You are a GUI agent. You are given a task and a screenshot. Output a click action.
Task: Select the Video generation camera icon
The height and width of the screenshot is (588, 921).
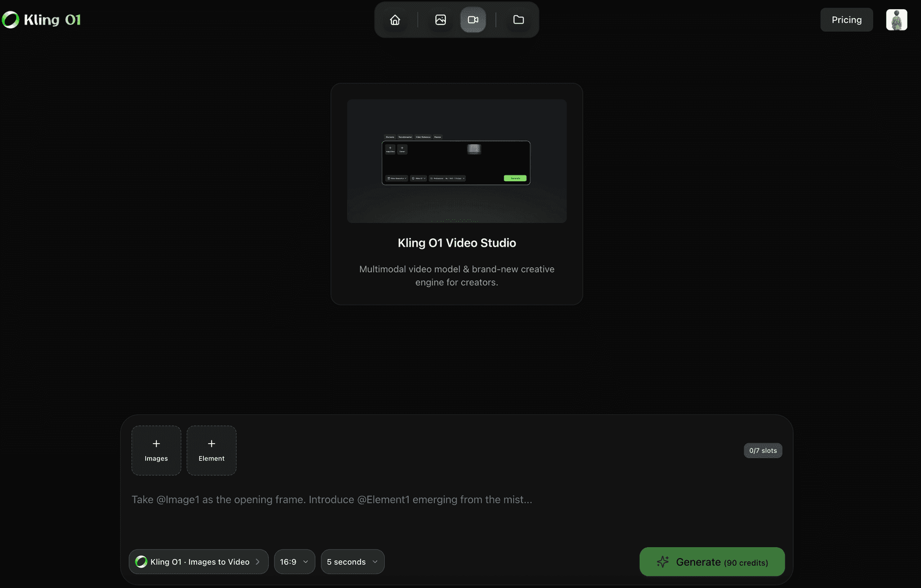coord(472,20)
